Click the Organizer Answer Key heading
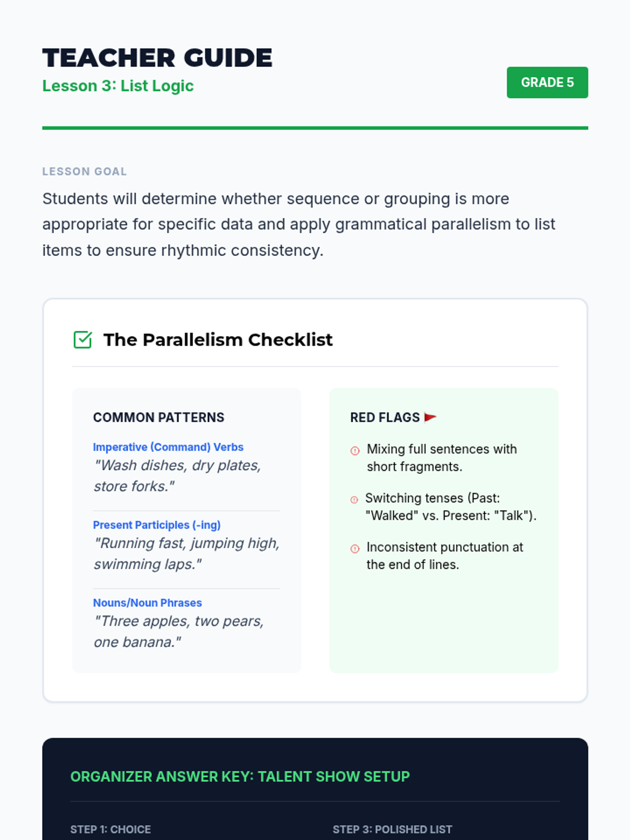This screenshot has width=630, height=840. pyautogui.click(x=240, y=776)
